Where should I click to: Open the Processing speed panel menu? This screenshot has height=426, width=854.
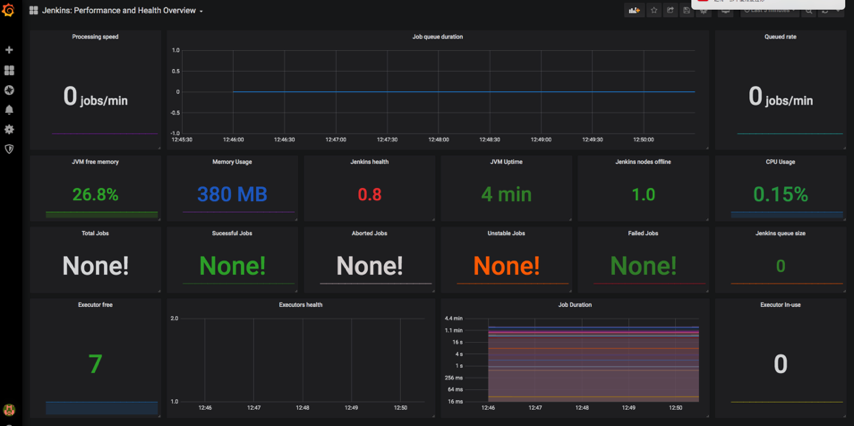click(95, 37)
